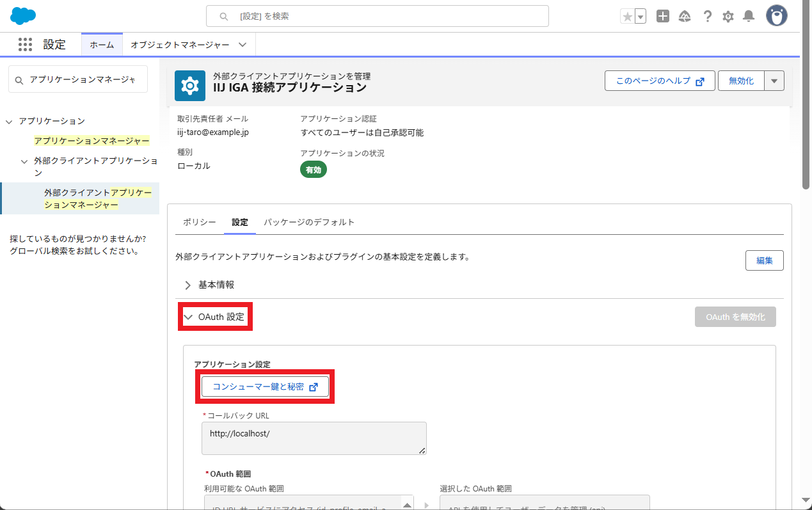Image resolution: width=812 pixels, height=510 pixels.
Task: Switch to the ポリシー tab
Action: point(200,222)
